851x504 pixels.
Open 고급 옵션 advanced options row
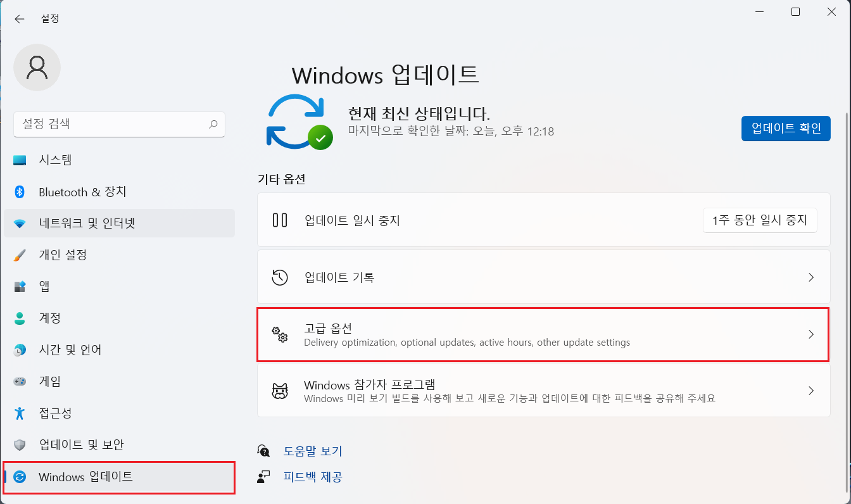click(544, 334)
